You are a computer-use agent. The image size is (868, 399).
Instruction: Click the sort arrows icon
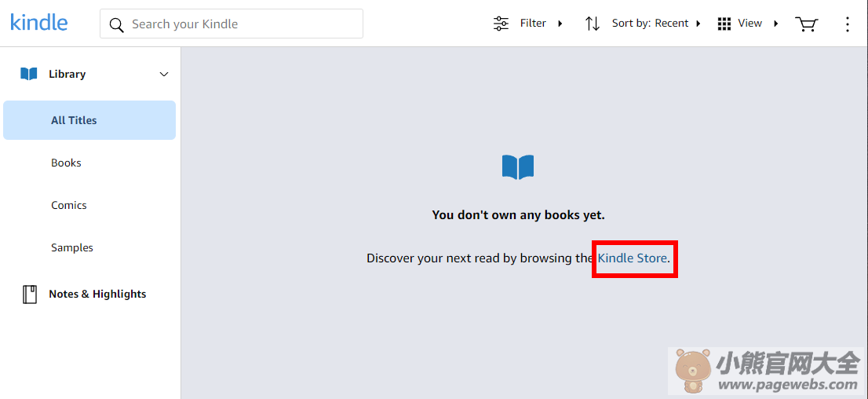[593, 24]
